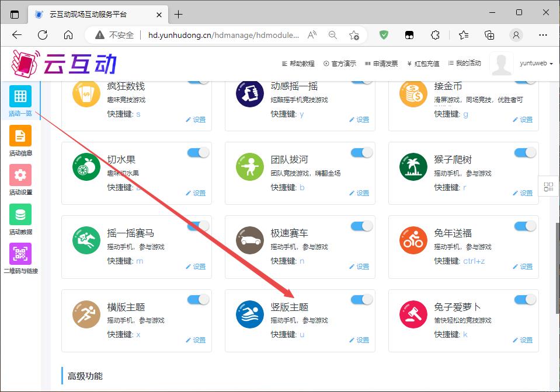The width and height of the screenshot is (560, 392).
Task: Open 红包充值 in the top navigation
Action: 423,64
